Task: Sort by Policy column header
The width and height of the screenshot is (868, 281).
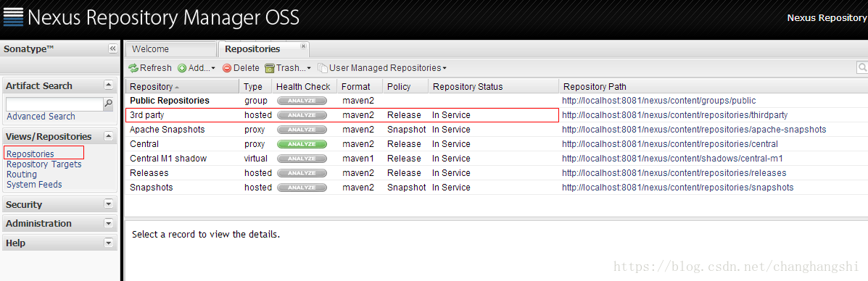Action: click(x=405, y=86)
